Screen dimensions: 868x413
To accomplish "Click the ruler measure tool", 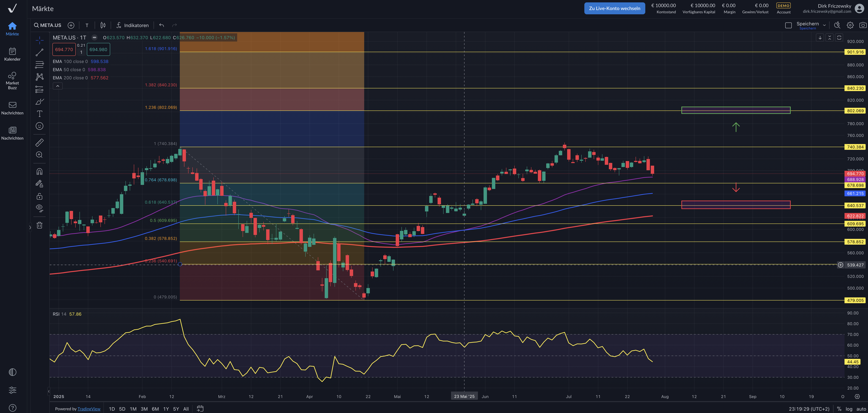I will (40, 143).
